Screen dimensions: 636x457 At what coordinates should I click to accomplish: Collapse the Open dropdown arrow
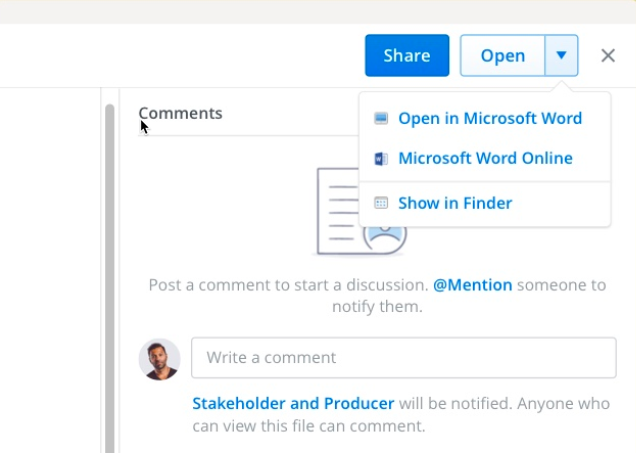pos(561,56)
